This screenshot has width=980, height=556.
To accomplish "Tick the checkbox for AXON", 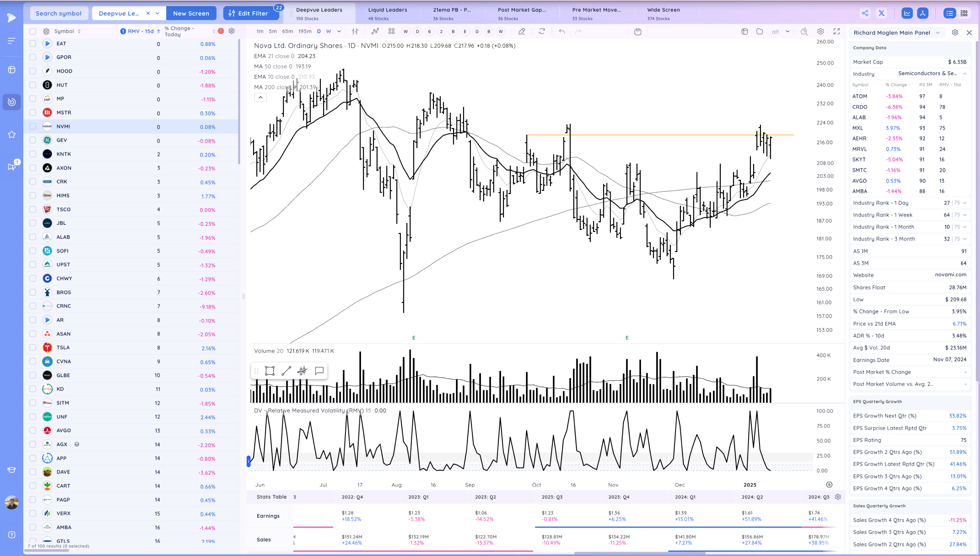I will pos(33,168).
